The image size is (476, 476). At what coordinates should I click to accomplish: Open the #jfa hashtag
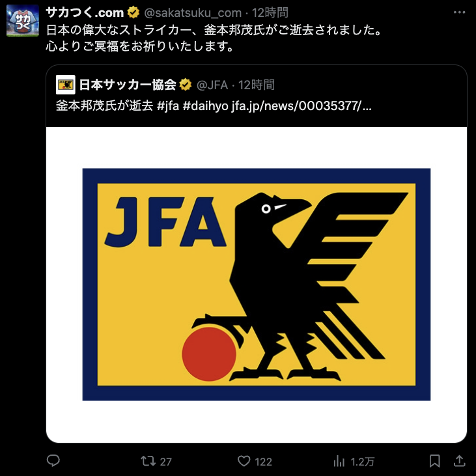[168, 106]
